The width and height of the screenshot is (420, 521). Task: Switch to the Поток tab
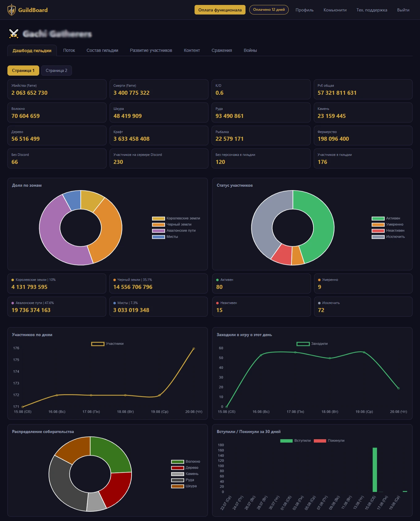(x=69, y=50)
